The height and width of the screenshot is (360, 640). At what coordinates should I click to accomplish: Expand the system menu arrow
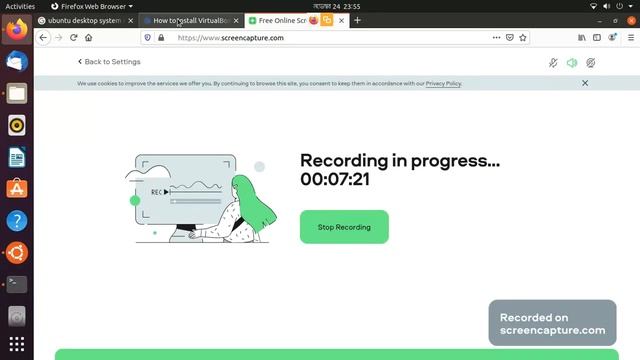click(x=631, y=6)
